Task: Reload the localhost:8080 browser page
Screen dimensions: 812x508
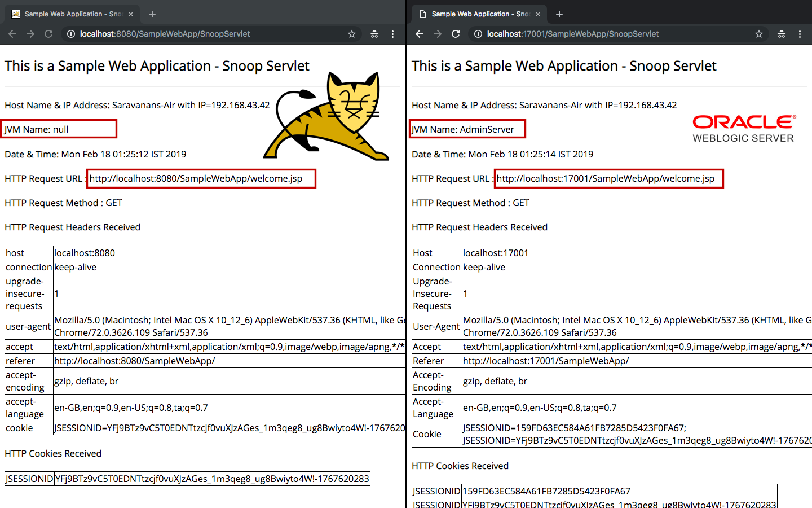Action: click(48, 34)
